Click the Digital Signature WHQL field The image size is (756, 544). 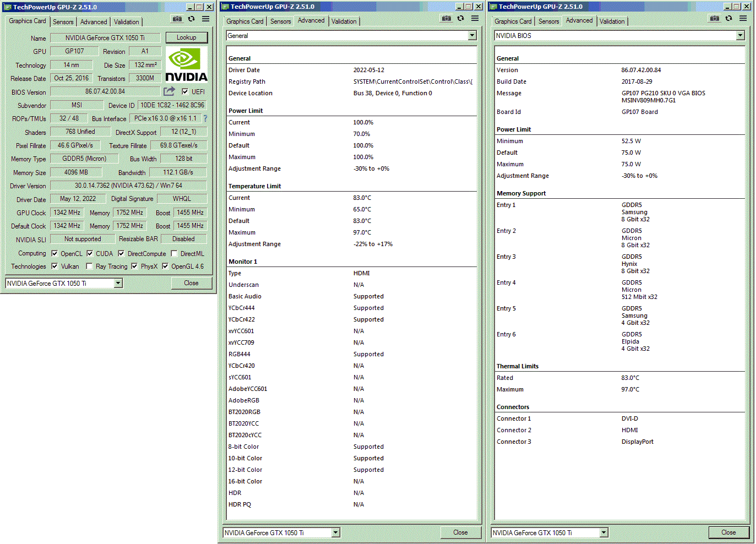[x=182, y=199]
